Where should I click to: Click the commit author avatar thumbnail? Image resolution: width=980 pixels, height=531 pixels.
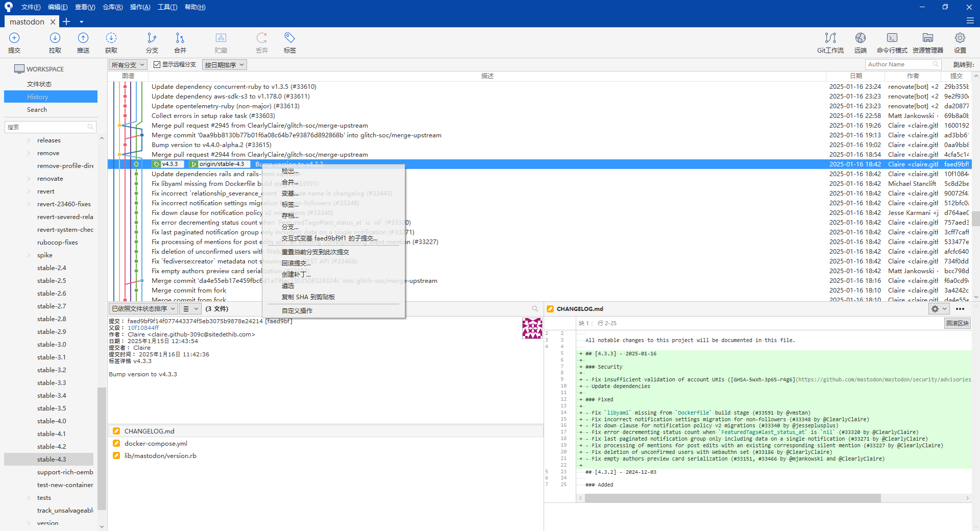(x=532, y=328)
